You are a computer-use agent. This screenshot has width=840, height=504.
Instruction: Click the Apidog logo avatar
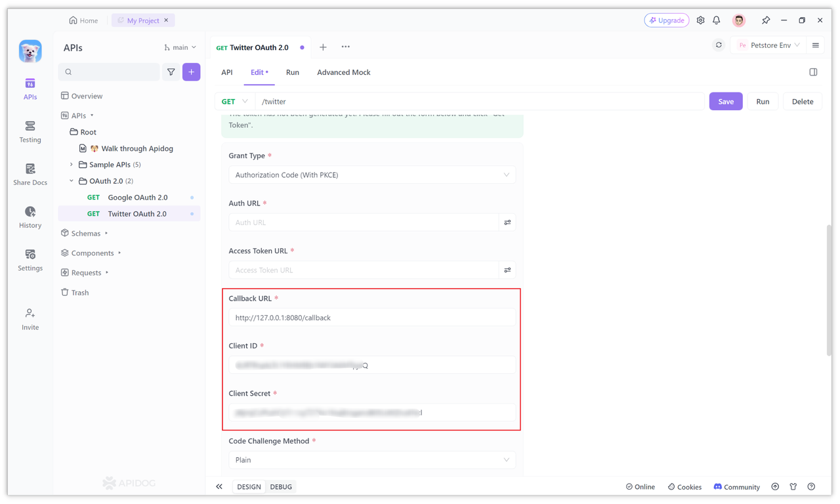[30, 51]
